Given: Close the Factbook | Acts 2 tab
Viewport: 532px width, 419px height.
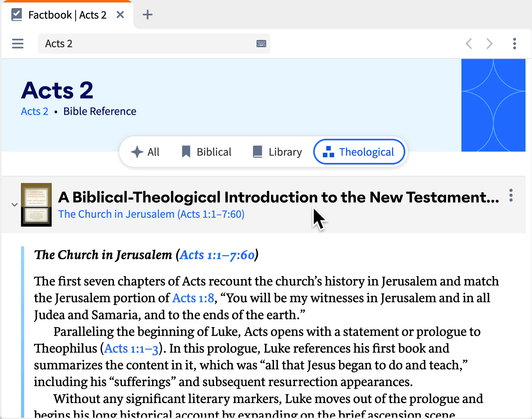Looking at the screenshot, I should (x=120, y=15).
